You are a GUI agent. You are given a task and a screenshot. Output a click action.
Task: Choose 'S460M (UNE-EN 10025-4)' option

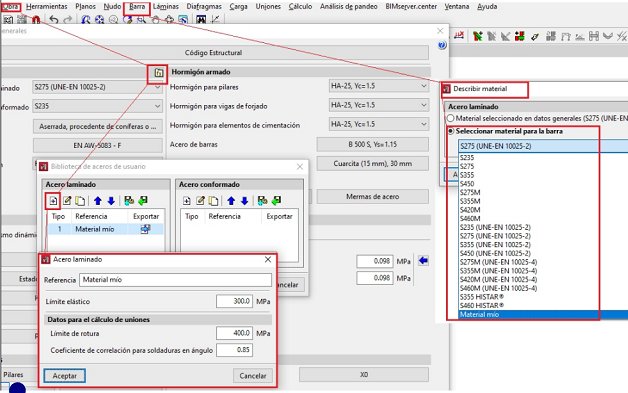click(x=498, y=288)
